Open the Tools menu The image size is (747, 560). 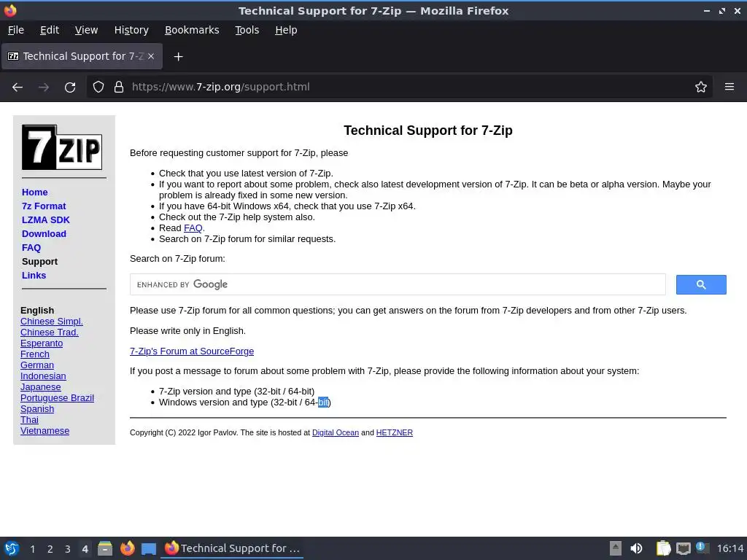click(247, 30)
